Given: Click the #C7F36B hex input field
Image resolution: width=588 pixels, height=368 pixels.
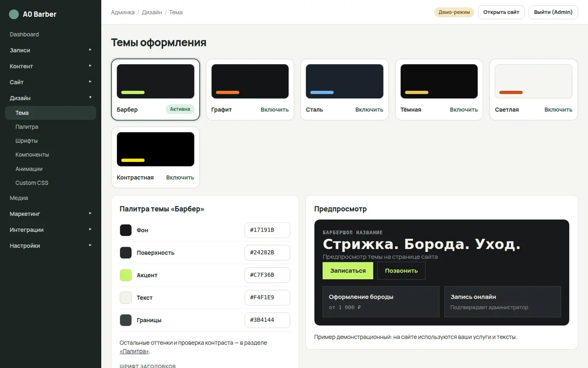Looking at the screenshot, I should coord(267,275).
